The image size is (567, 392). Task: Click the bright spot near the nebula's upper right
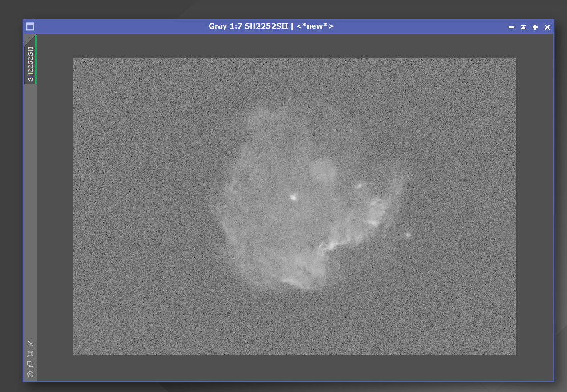point(359,186)
